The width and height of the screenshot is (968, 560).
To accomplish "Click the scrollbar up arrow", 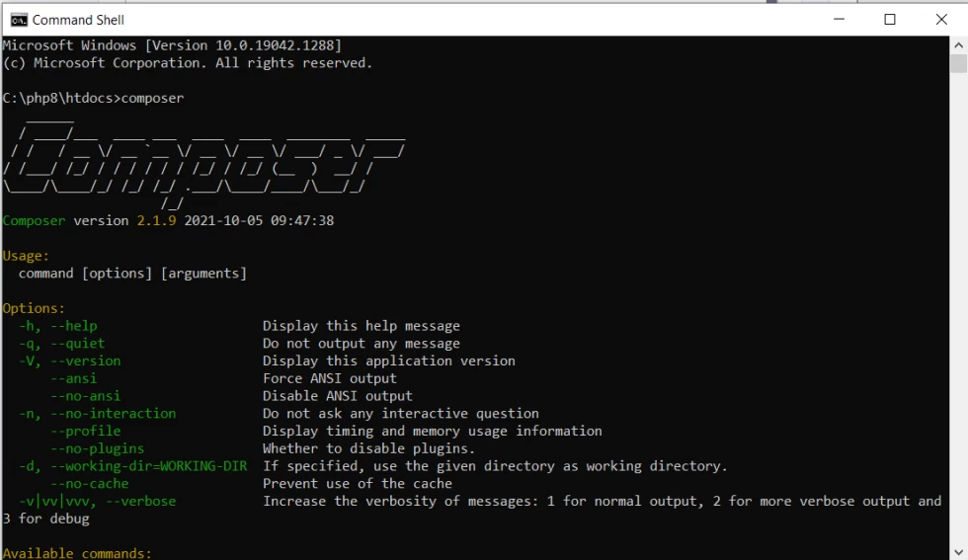I will (958, 45).
